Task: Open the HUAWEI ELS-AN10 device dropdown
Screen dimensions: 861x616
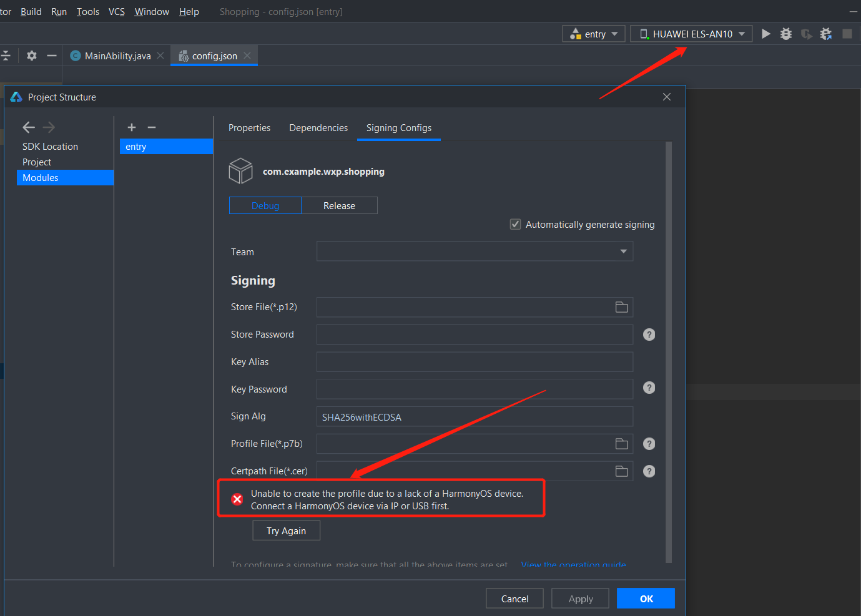Action: tap(691, 34)
